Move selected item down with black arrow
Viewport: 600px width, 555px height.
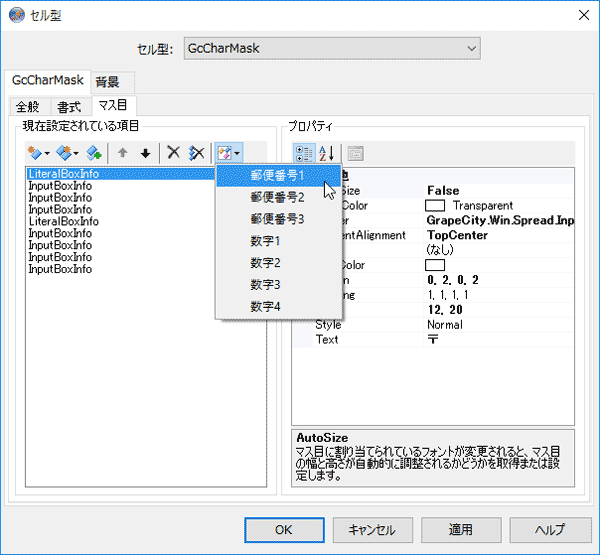(x=145, y=153)
